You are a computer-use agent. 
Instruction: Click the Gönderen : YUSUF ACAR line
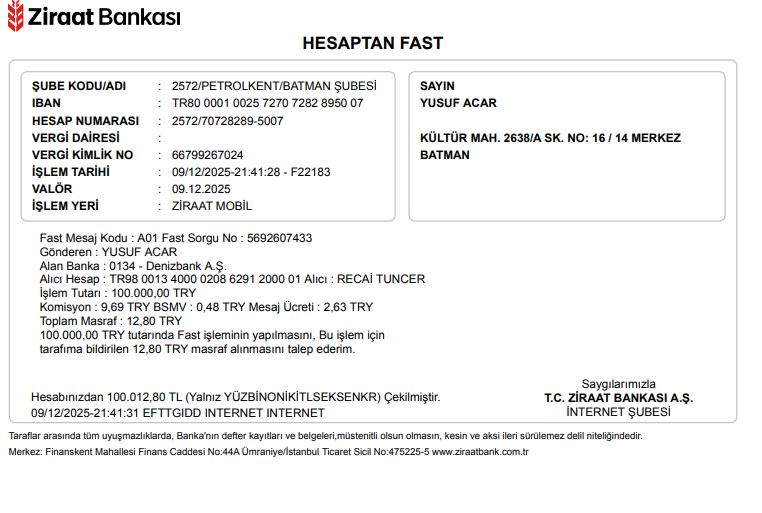108,252
